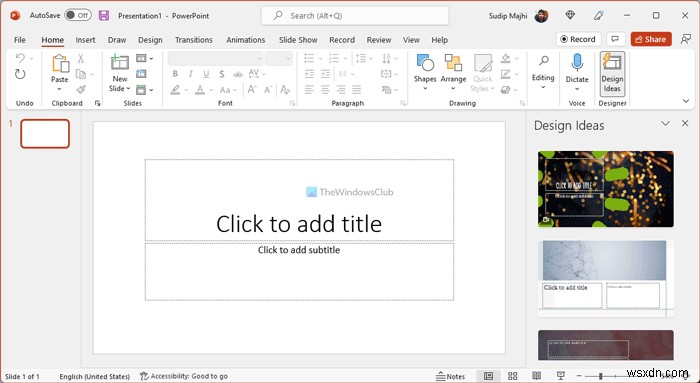Select the golden sparkles design idea

(x=606, y=189)
